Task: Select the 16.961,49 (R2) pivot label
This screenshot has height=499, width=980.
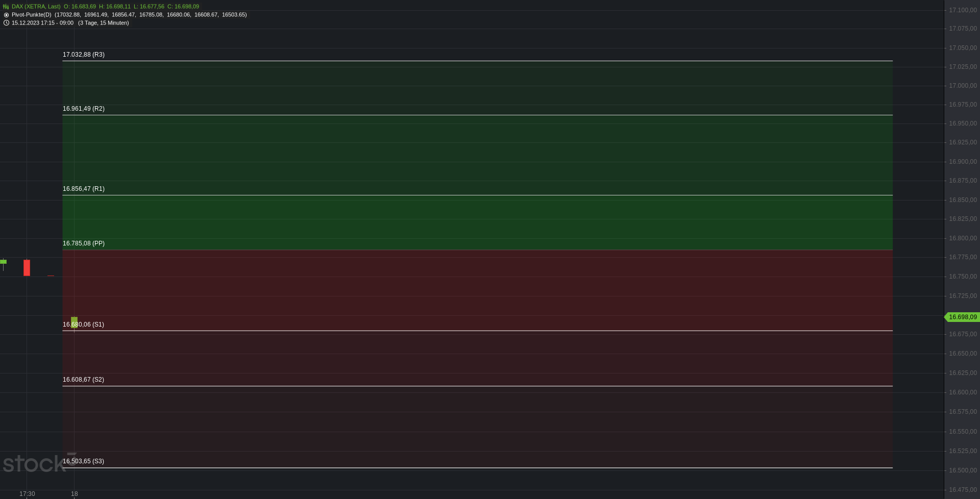Action: pos(84,109)
